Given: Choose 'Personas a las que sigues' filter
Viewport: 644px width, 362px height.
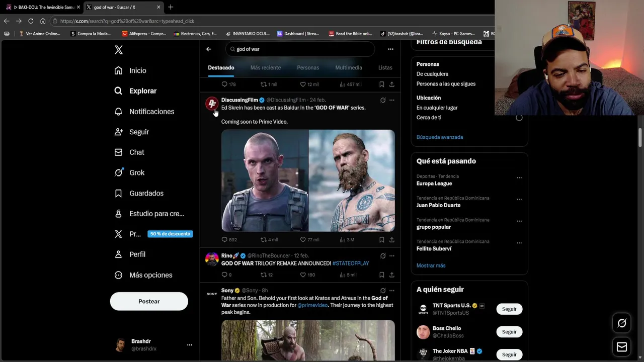Looking at the screenshot, I should tap(446, 84).
